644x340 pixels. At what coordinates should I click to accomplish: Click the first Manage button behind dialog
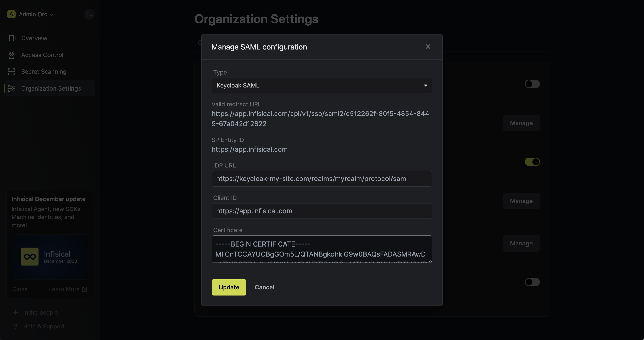point(521,123)
